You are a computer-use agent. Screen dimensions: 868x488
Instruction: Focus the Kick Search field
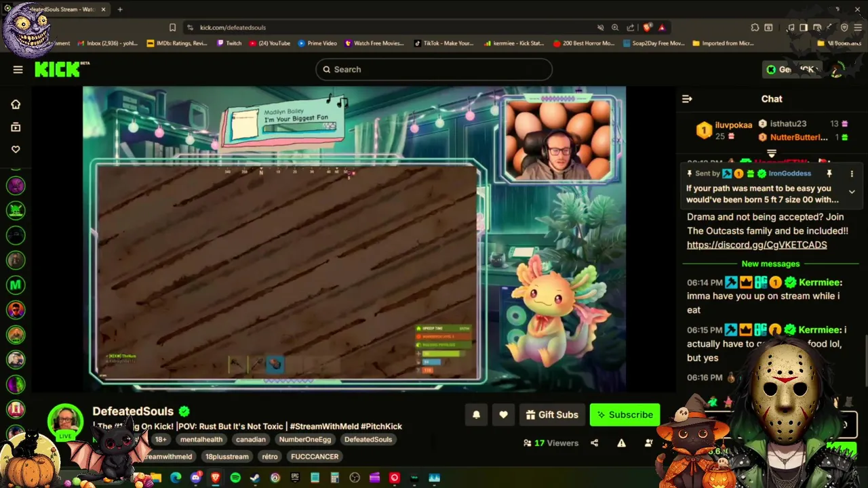[x=434, y=69]
